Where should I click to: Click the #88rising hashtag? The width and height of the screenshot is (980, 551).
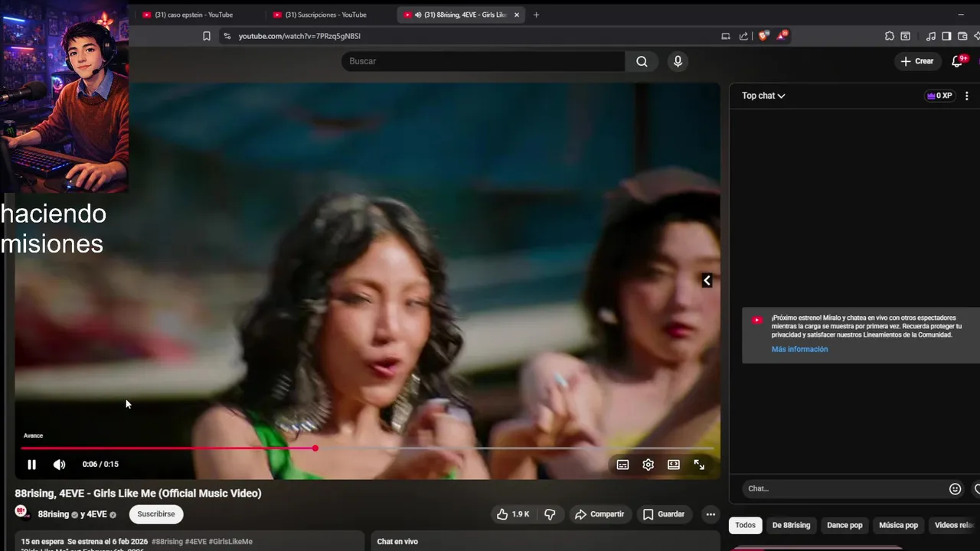[167, 542]
